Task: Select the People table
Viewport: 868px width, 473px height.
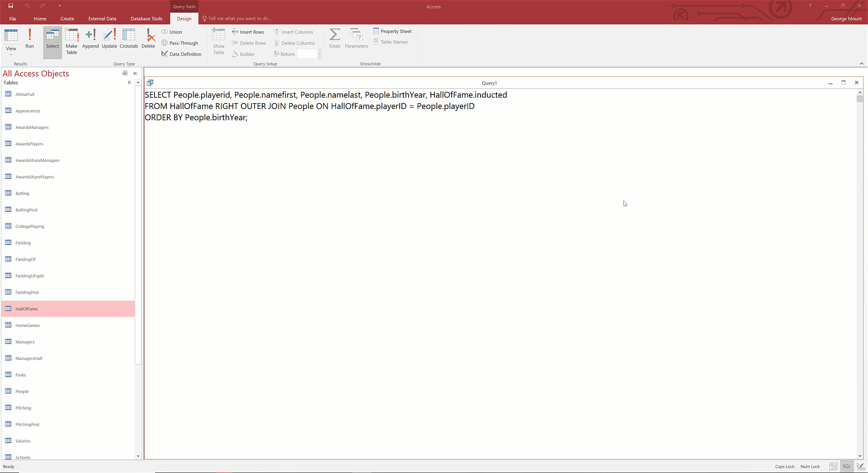Action: 69,392
